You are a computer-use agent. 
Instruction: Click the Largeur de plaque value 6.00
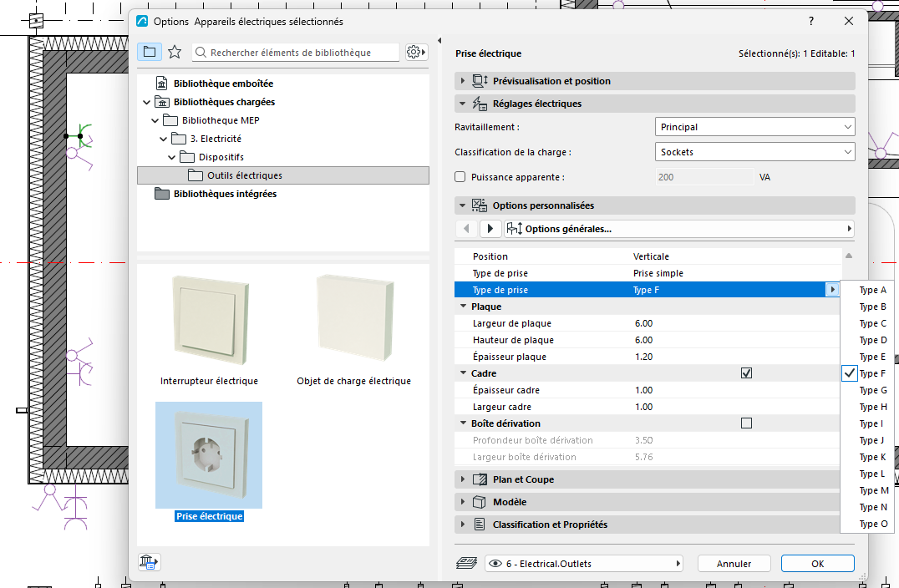tap(644, 323)
